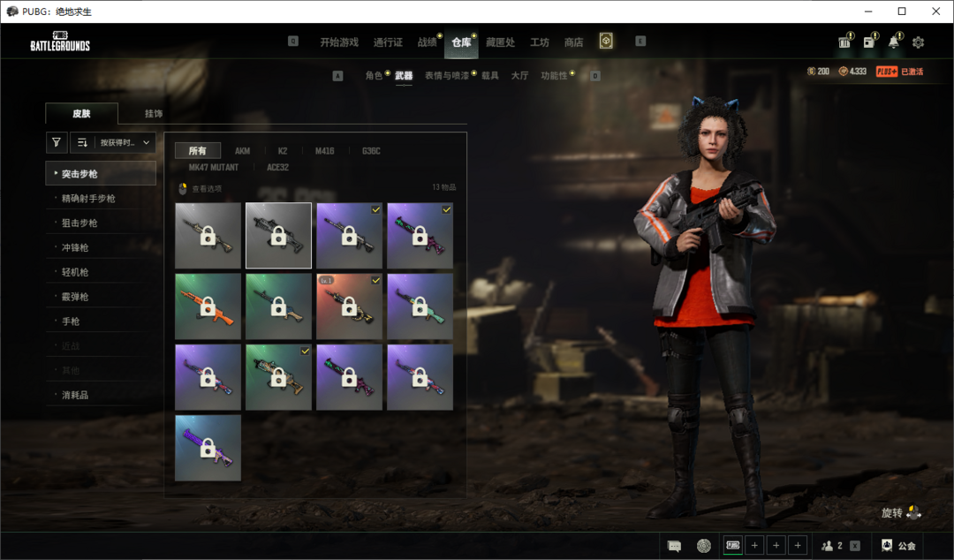The width and height of the screenshot is (954, 560).
Task: Select the PUBG player card slot
Action: (732, 545)
